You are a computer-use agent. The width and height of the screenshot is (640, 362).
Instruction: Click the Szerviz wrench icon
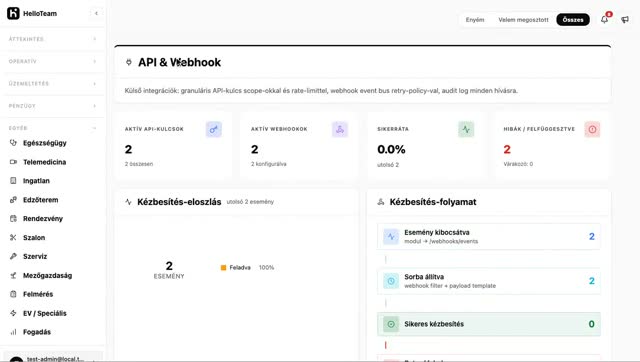pyautogui.click(x=13, y=256)
